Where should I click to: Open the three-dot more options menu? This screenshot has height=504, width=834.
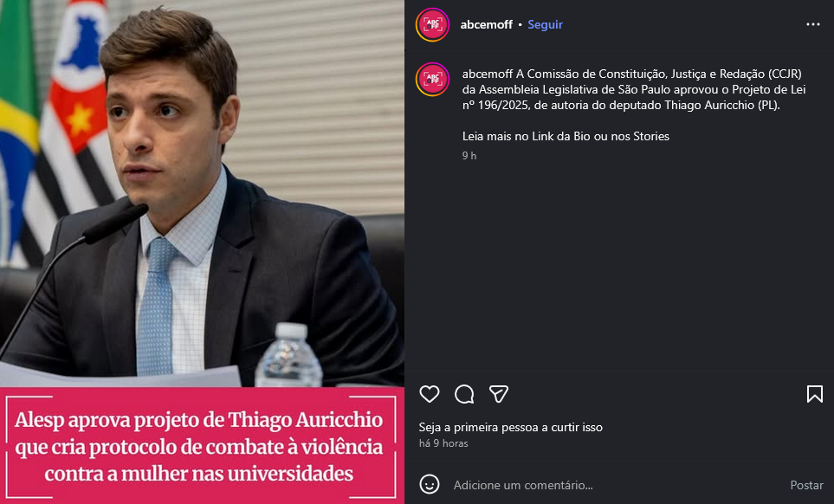tap(812, 24)
